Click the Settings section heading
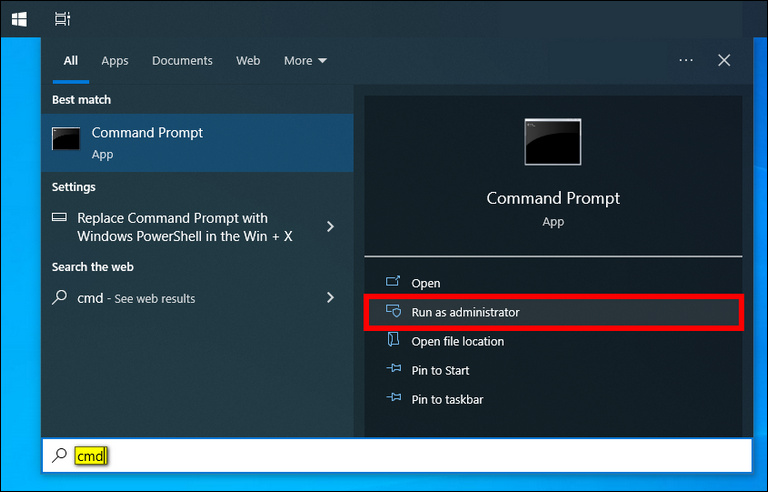The height and width of the screenshot is (492, 768). coord(73,187)
